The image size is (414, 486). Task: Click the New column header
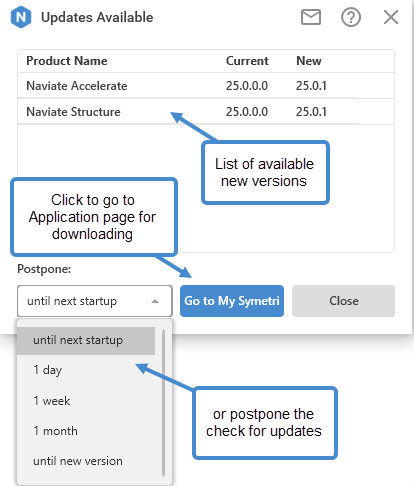pos(309,61)
